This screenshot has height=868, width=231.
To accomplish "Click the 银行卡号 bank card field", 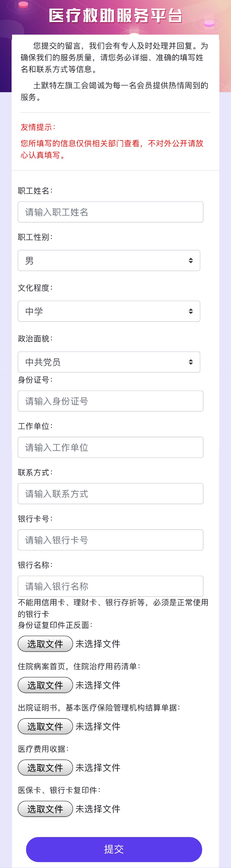I will click(x=110, y=540).
